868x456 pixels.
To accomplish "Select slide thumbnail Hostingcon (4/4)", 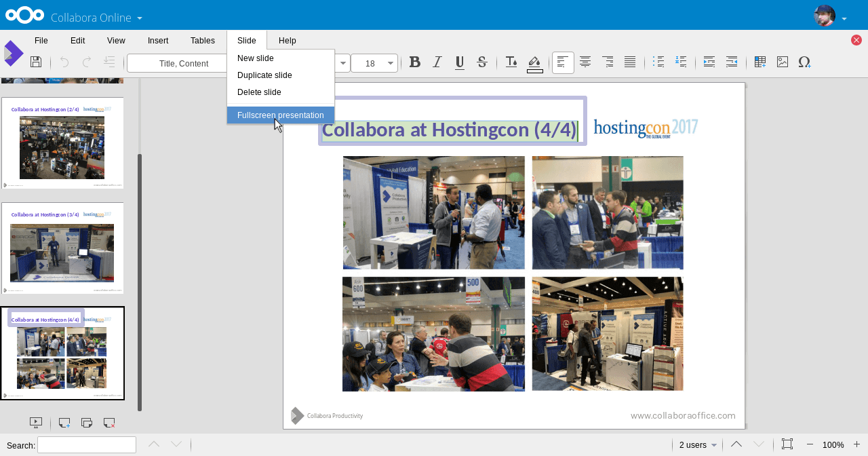I will (62, 354).
